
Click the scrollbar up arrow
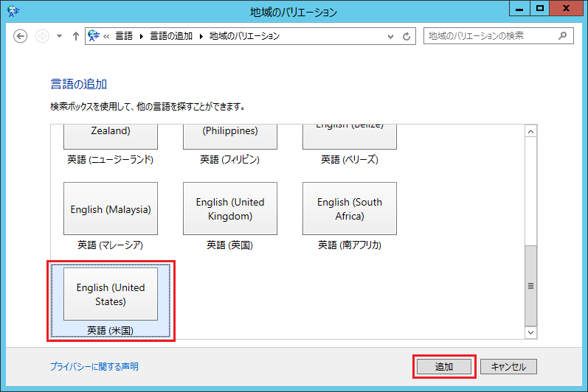(x=530, y=131)
